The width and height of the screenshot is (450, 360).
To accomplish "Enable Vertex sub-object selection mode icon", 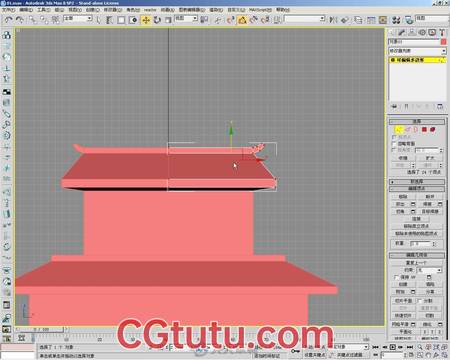I will click(x=398, y=129).
